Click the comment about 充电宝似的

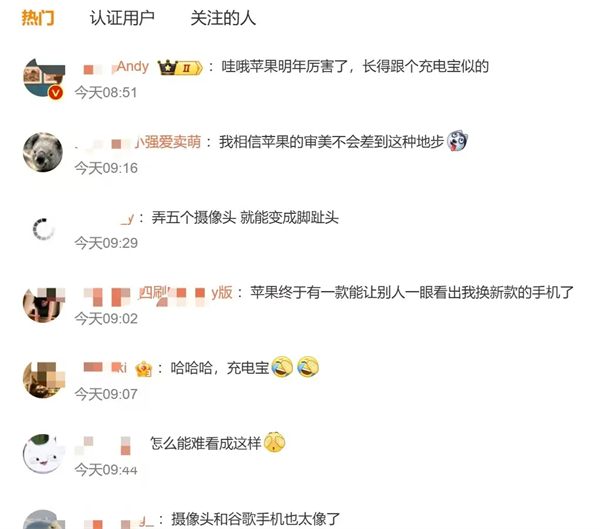tap(355, 67)
